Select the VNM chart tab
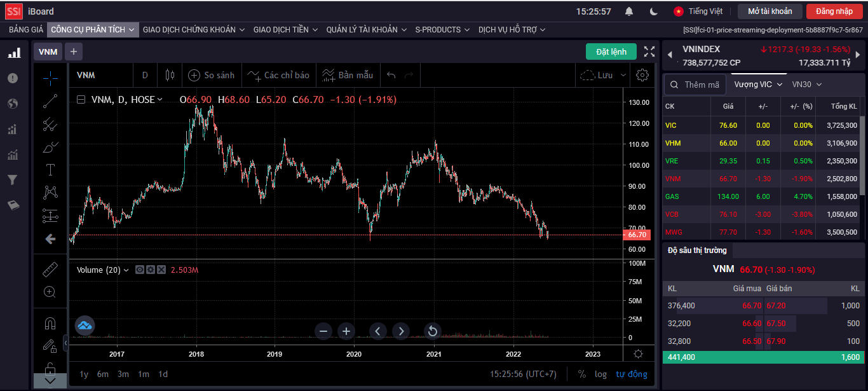 (x=48, y=52)
